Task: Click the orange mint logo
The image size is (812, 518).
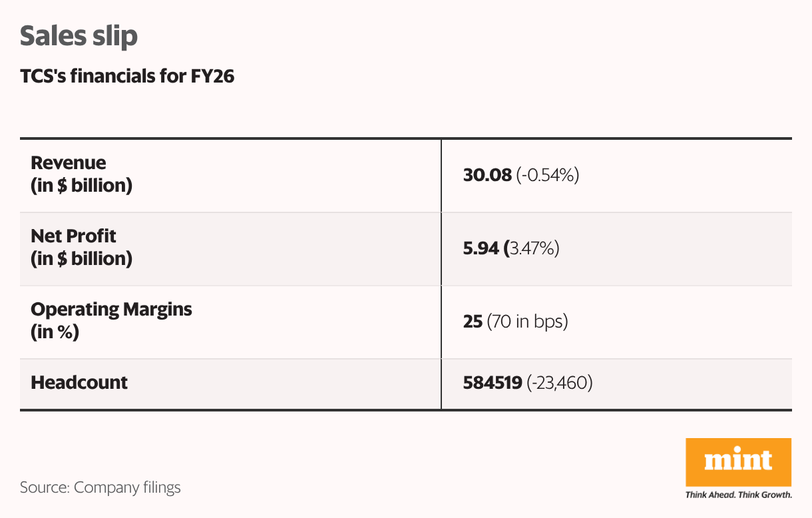Action: [738, 462]
